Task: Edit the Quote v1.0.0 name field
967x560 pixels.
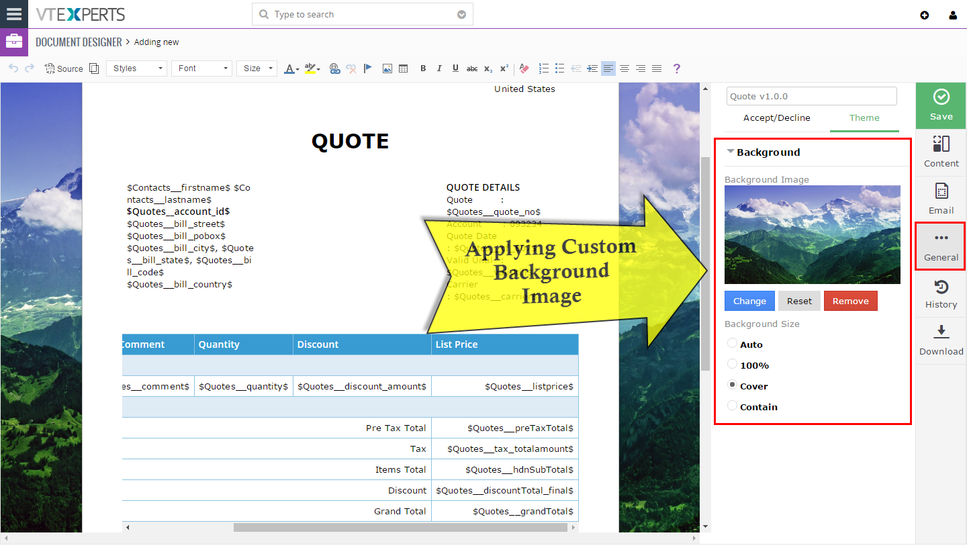Action: 811,96
